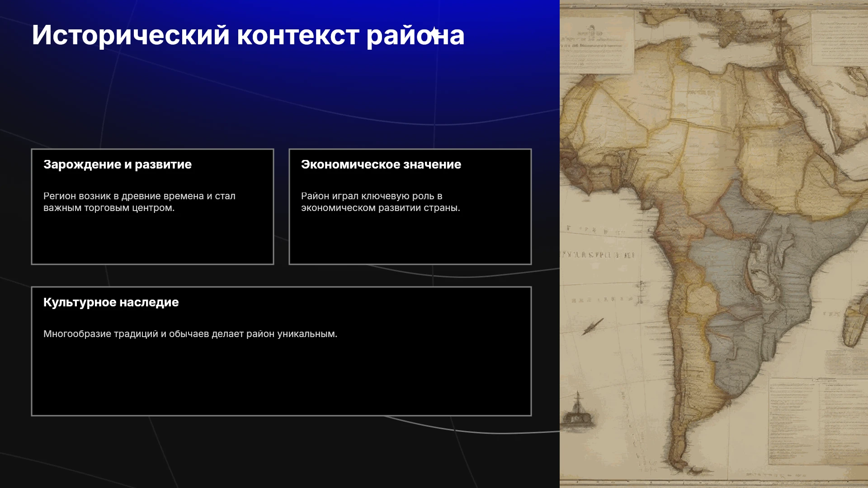868x488 pixels.
Task: Select the slide title "Исторический контекст района"
Action: [x=248, y=35]
